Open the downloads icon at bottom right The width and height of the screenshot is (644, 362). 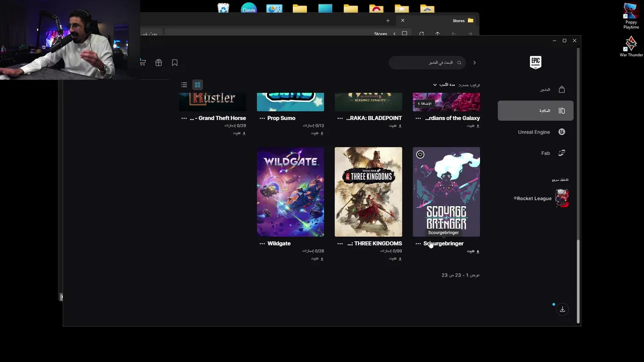click(x=562, y=309)
